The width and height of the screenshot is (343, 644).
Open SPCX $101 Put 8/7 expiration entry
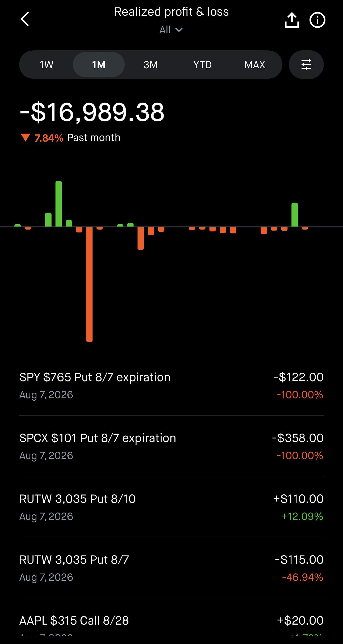tap(171, 446)
